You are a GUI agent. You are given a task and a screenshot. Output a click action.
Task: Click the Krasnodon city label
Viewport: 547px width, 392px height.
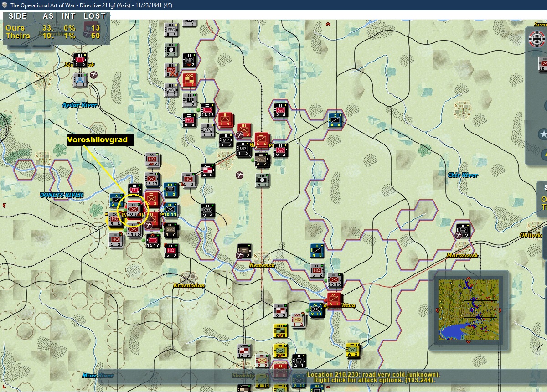189,285
